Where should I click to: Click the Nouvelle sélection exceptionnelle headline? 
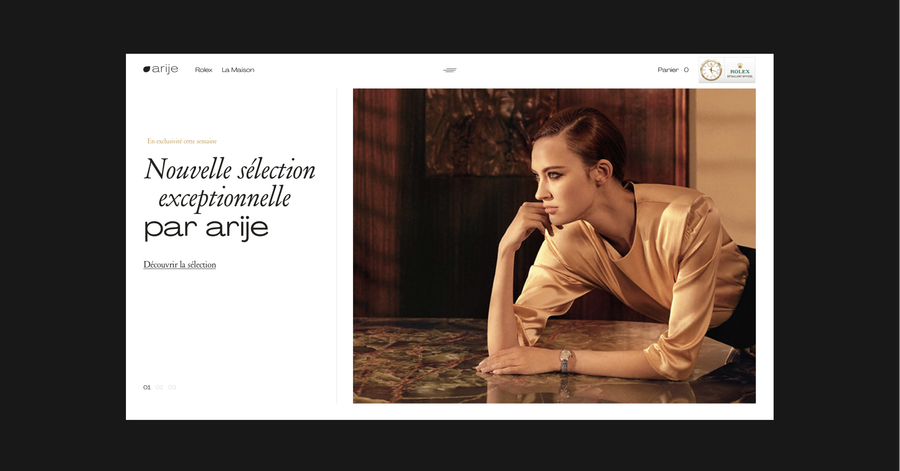229,183
